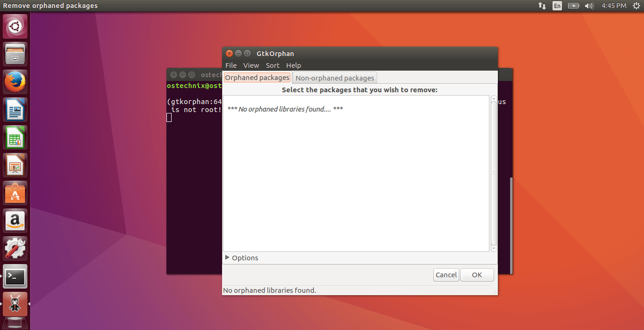Launch LibreOffice Calc spreadsheet

(15, 137)
